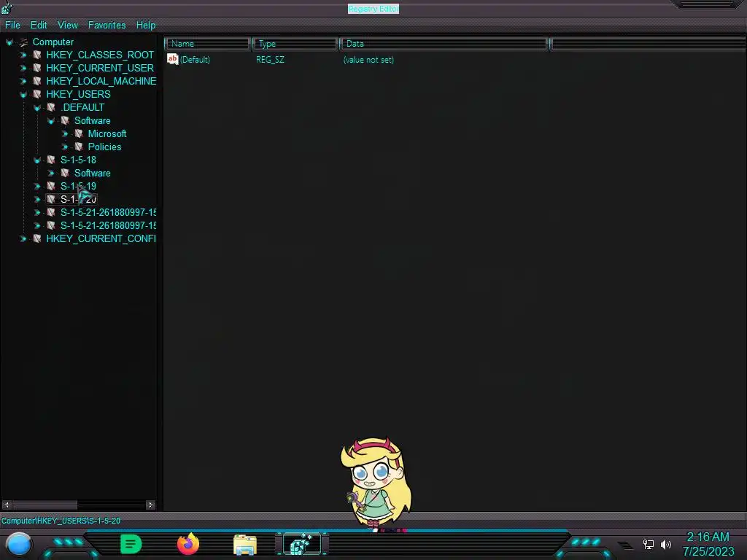The width and height of the screenshot is (747, 560).
Task: Select HKEY_LOCAL_MACHINE tree item
Action: (x=101, y=81)
